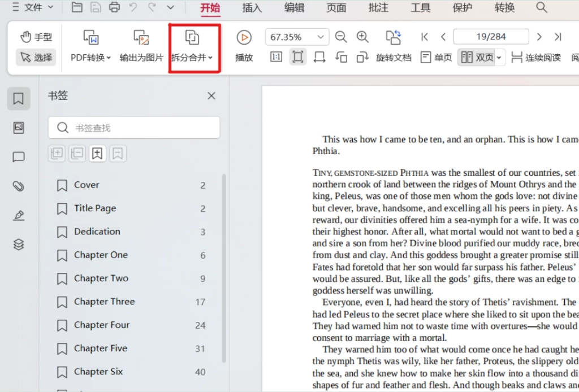Switch to the 保护 tab
579x392 pixels.
click(463, 8)
